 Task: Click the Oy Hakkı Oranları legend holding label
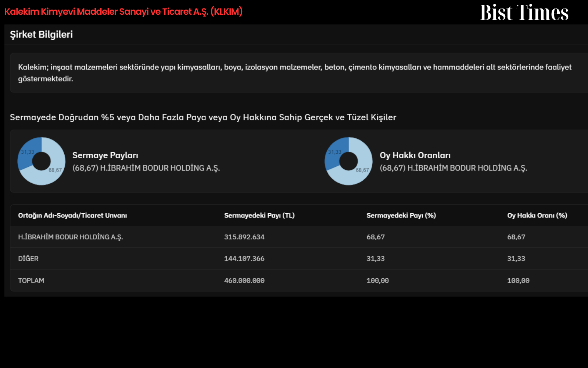point(453,168)
